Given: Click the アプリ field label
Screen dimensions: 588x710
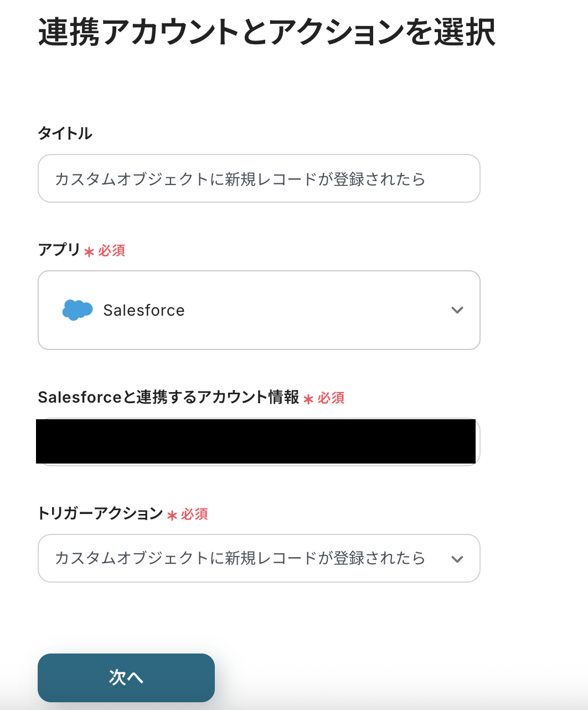Looking at the screenshot, I should click(59, 250).
